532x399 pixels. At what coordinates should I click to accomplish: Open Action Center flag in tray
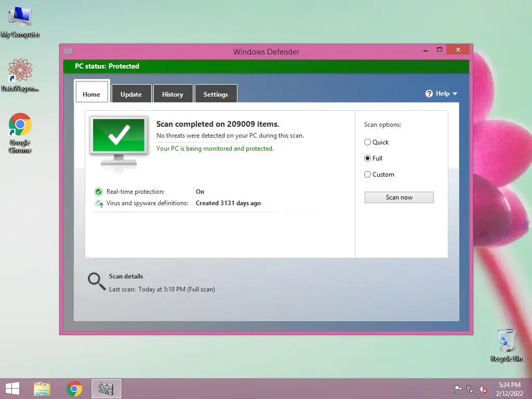click(458, 389)
